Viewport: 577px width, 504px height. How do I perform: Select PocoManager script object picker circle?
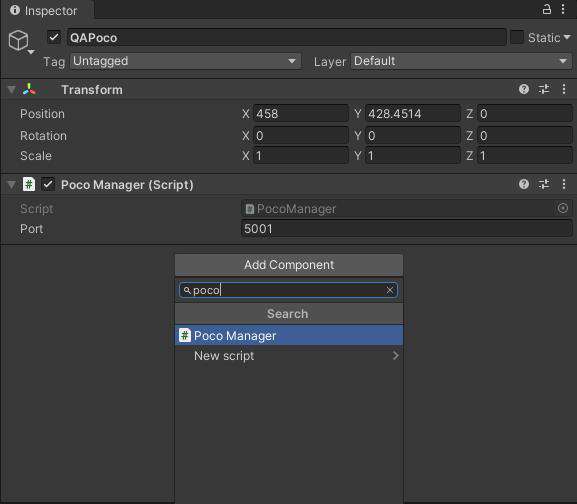562,208
